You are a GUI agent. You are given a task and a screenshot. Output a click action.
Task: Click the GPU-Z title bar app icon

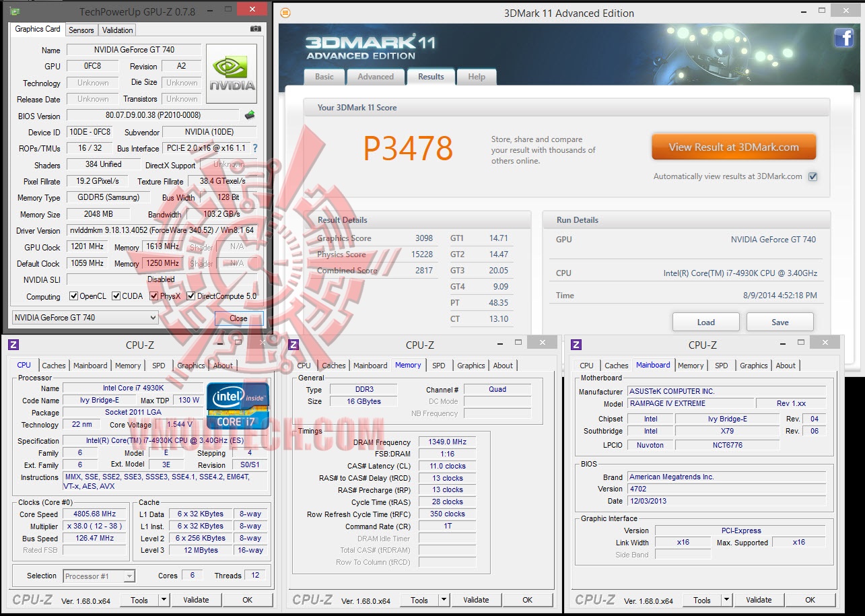[x=15, y=11]
